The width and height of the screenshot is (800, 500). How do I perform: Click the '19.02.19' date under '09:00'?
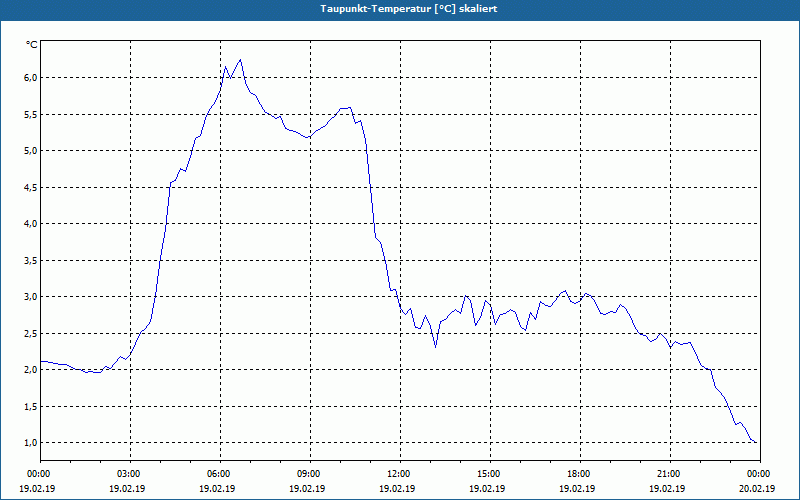click(308, 488)
